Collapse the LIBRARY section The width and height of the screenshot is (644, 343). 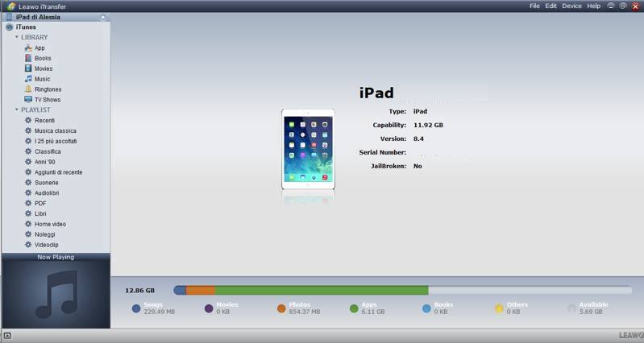[17, 37]
